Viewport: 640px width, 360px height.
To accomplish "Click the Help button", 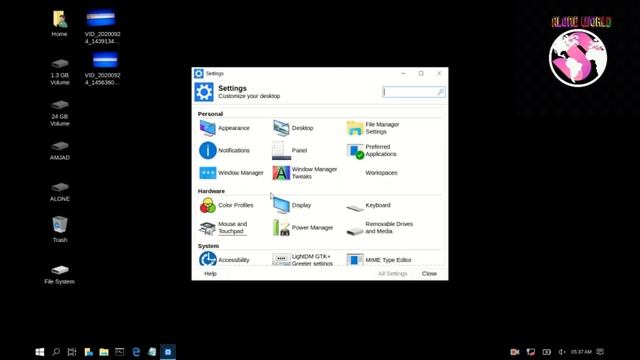I will pyautogui.click(x=210, y=273).
